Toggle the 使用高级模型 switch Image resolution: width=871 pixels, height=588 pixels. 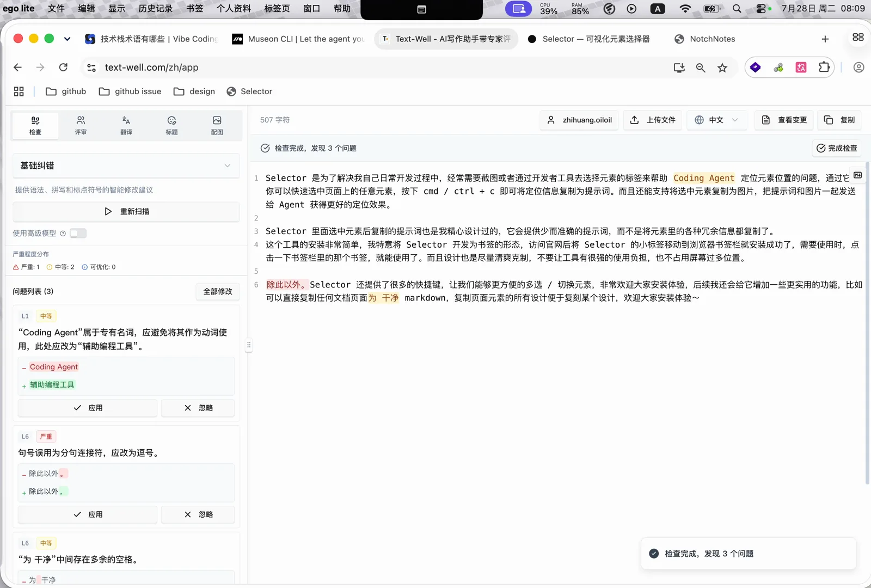[78, 233]
